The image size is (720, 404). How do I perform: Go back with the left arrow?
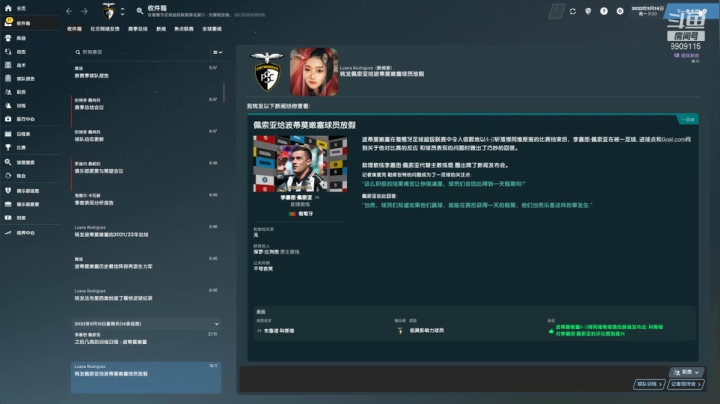[x=69, y=11]
